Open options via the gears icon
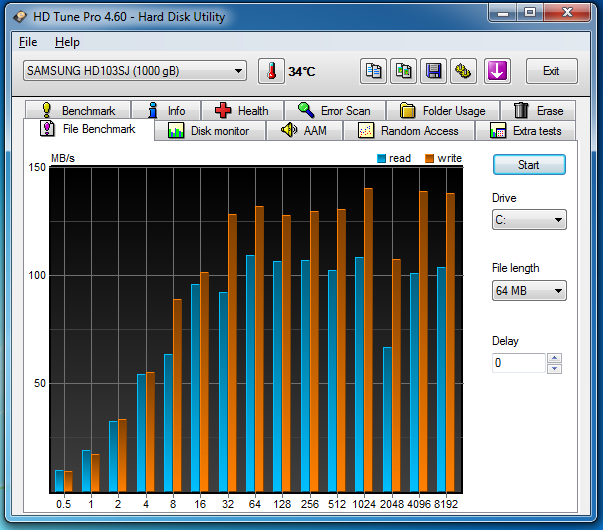Screen dimensions: 603x530 (x=463, y=71)
